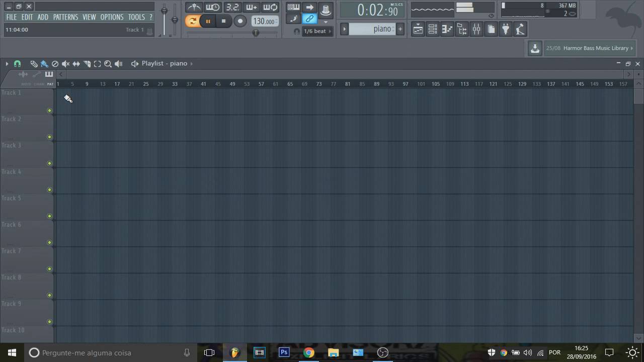The width and height of the screenshot is (644, 362).
Task: Mute Track 1 green indicator
Action: point(49,111)
